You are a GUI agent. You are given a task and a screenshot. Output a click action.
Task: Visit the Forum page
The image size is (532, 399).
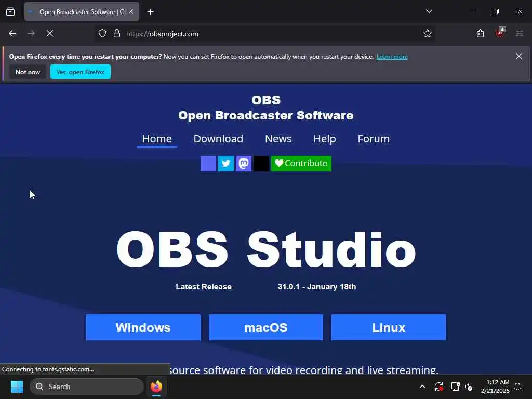click(374, 139)
